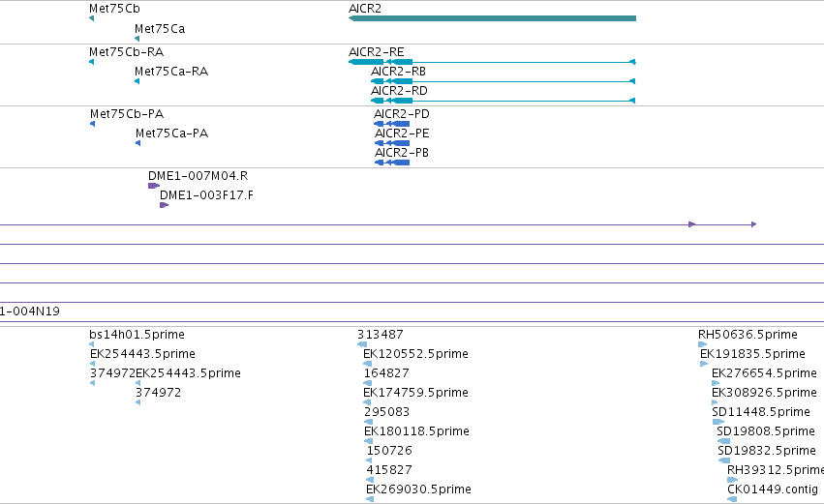Open EST EK174759.5prime
The image size is (824, 504).
(415, 393)
